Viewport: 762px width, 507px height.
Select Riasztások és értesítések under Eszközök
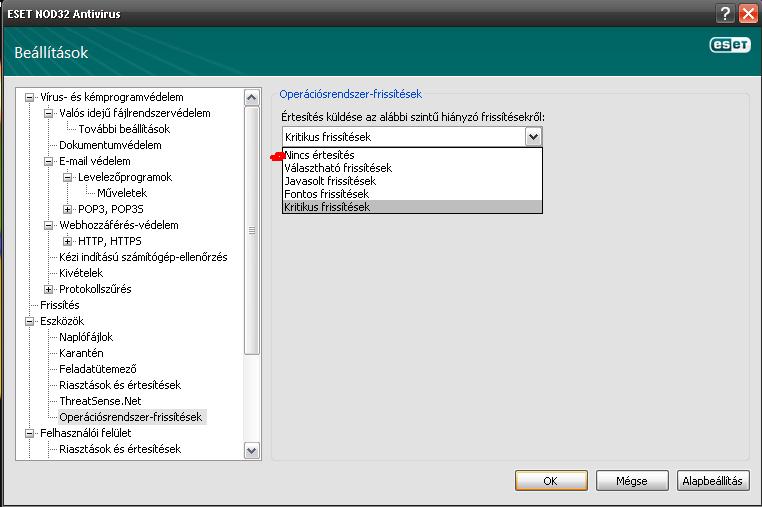point(120,385)
